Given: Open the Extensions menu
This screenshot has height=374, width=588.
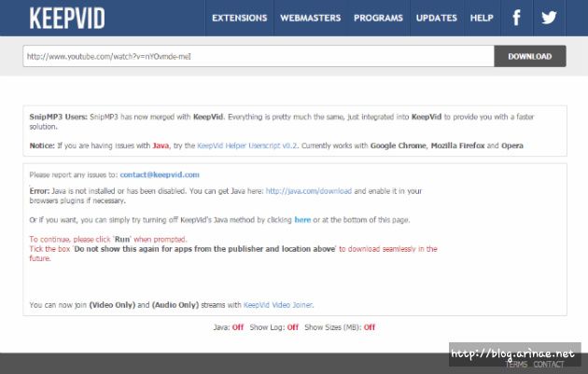Looking at the screenshot, I should click(x=239, y=18).
